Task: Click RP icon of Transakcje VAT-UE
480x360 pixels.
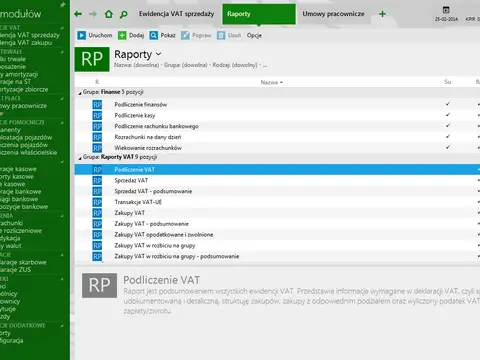Action: 97,202
